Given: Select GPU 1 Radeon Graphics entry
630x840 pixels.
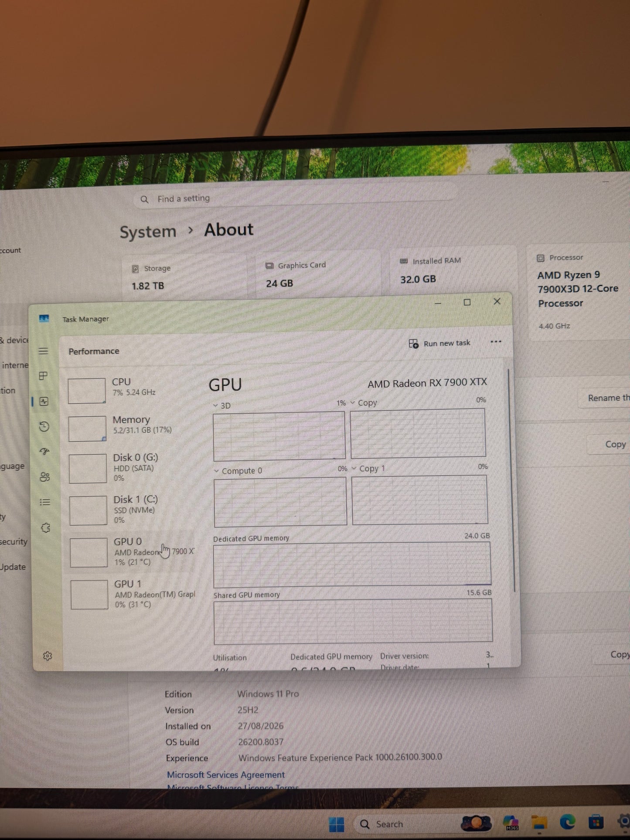Looking at the screenshot, I should 133,594.
